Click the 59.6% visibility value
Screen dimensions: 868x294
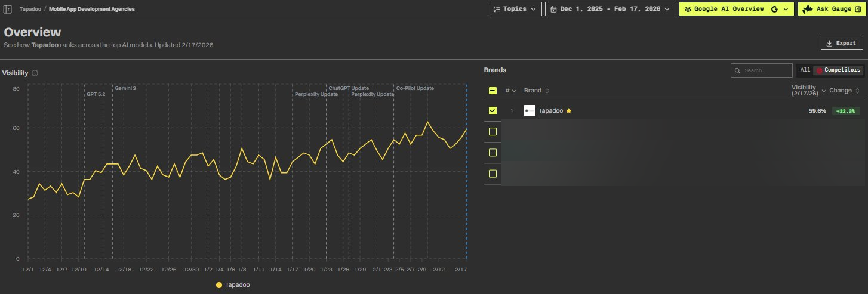(x=817, y=111)
